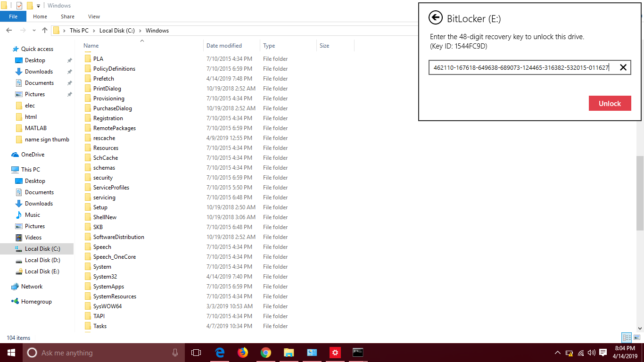Open Task View on the taskbar

point(196,353)
